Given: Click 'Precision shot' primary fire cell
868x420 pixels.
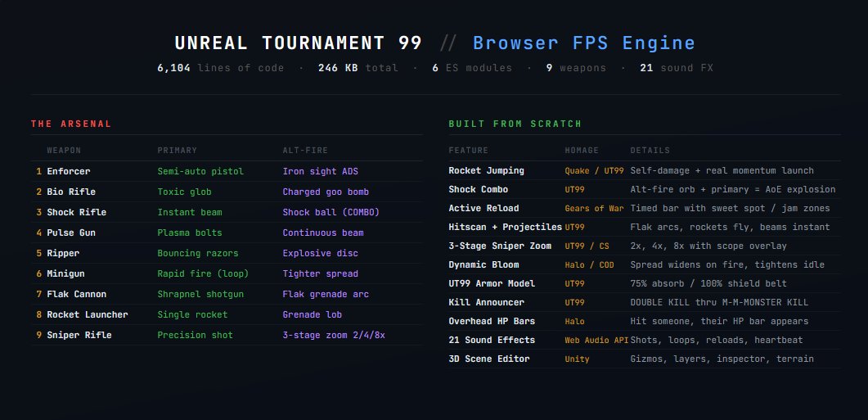Looking at the screenshot, I should click(x=196, y=335).
